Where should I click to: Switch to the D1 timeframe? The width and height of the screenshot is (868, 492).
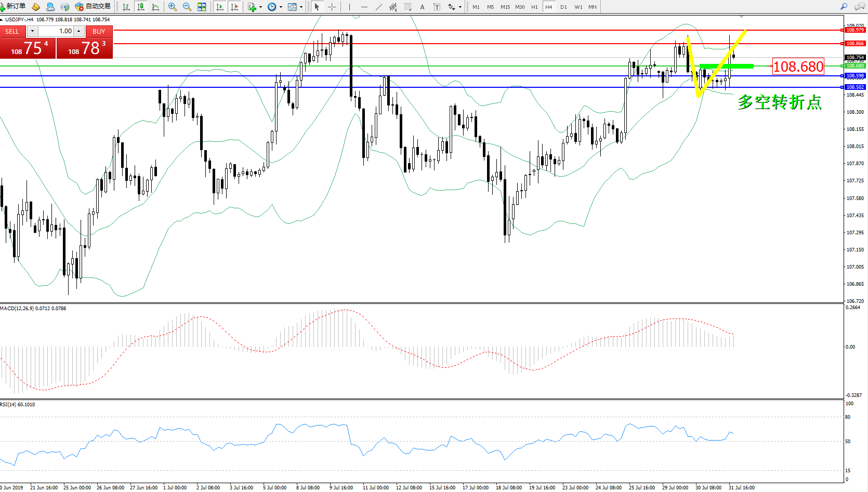(x=563, y=7)
